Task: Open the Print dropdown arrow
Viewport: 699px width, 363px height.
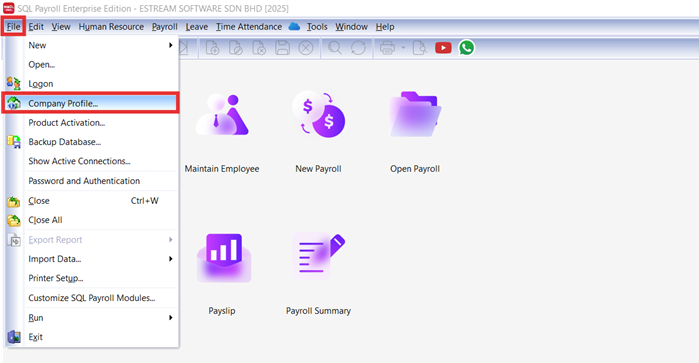Action: [x=403, y=47]
